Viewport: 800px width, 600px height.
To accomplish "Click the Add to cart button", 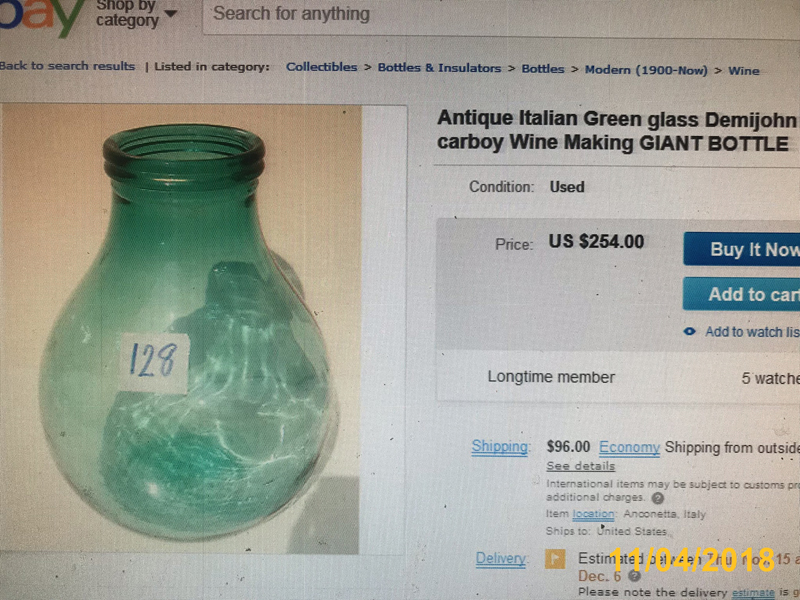I will [742, 294].
